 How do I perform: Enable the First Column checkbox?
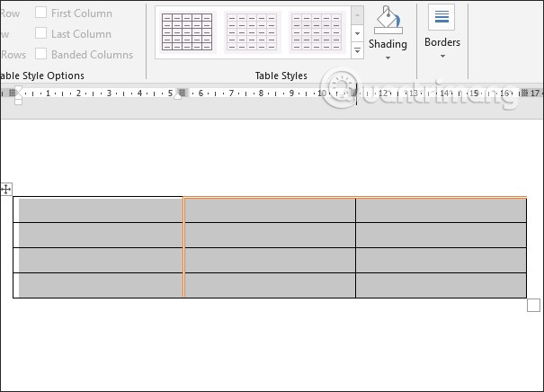click(41, 13)
